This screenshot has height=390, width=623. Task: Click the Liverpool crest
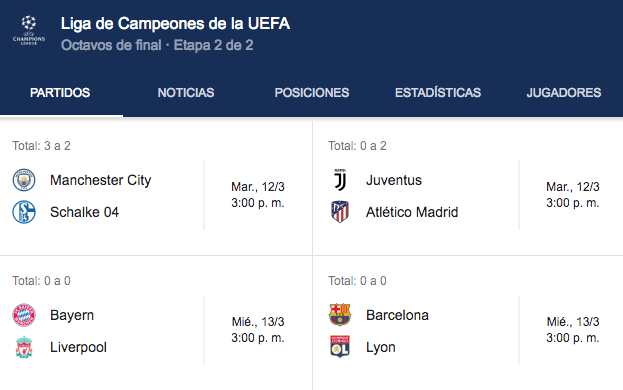pyautogui.click(x=24, y=347)
